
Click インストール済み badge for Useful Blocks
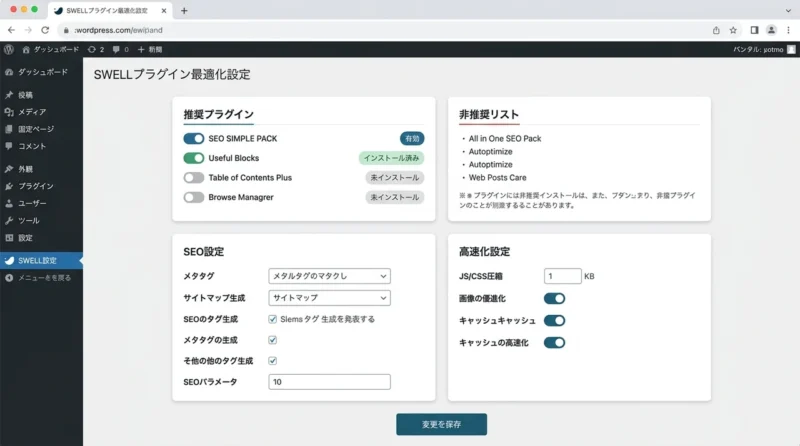coord(391,158)
